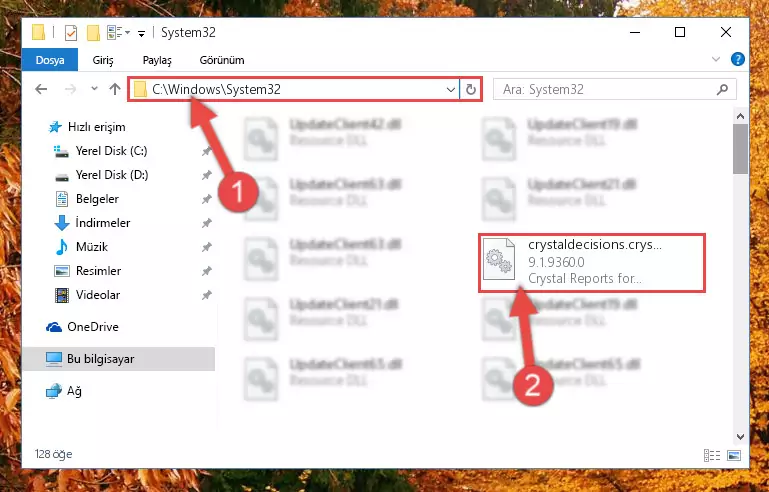769x492 pixels.
Task: Switch to the Görünüm ribbon tab
Action: click(x=222, y=60)
